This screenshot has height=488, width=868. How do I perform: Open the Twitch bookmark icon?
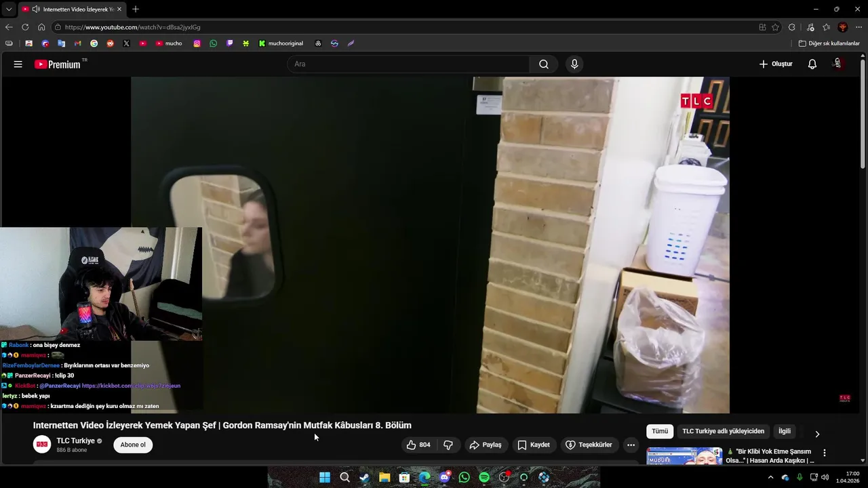230,43
